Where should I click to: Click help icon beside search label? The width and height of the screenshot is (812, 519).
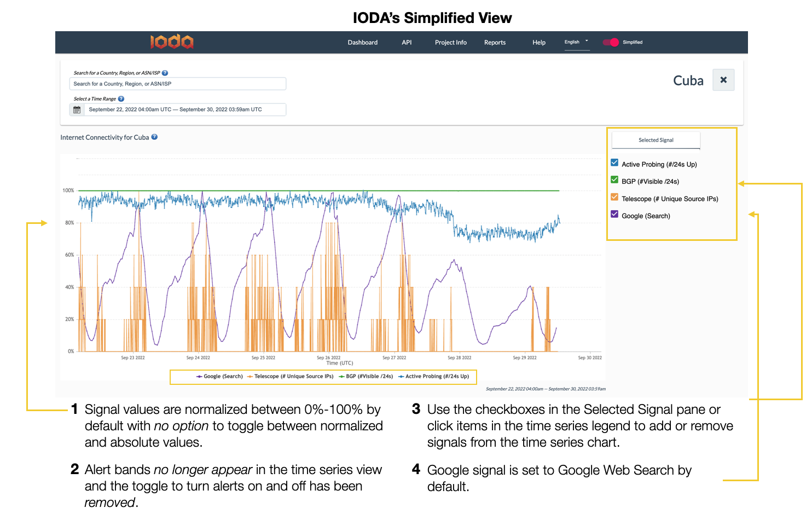click(x=165, y=73)
